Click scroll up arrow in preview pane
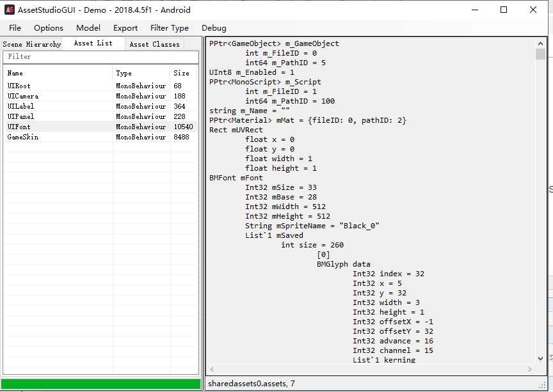The image size is (553, 392). pos(540,43)
